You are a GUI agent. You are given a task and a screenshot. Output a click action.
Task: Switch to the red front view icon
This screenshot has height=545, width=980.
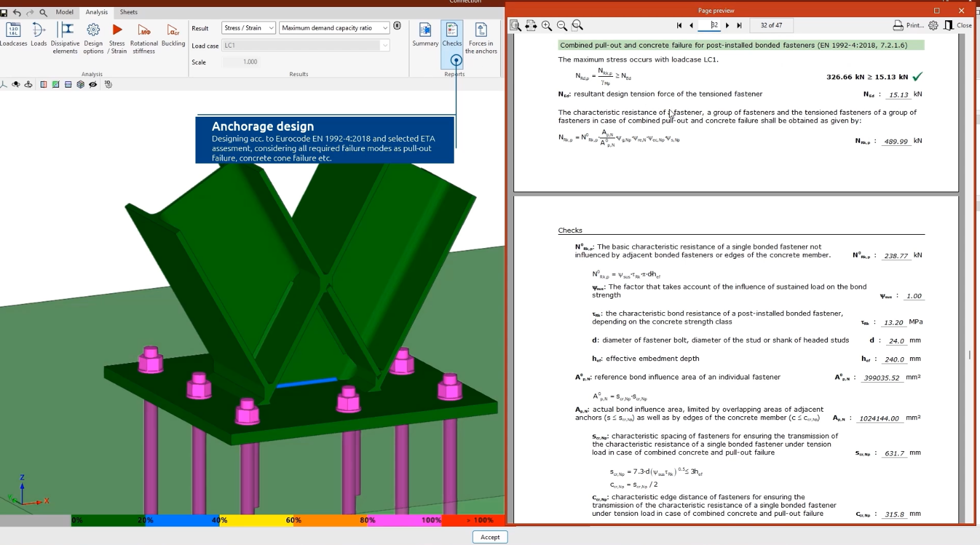point(44,84)
